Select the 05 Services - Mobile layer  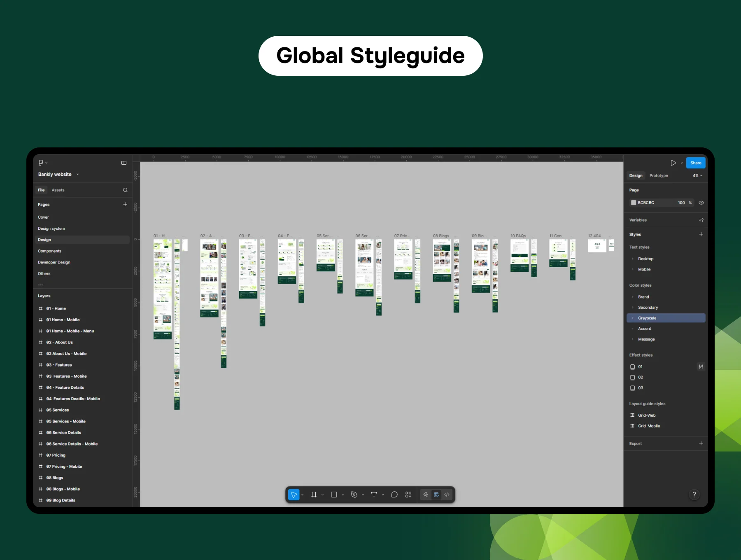pyautogui.click(x=66, y=421)
